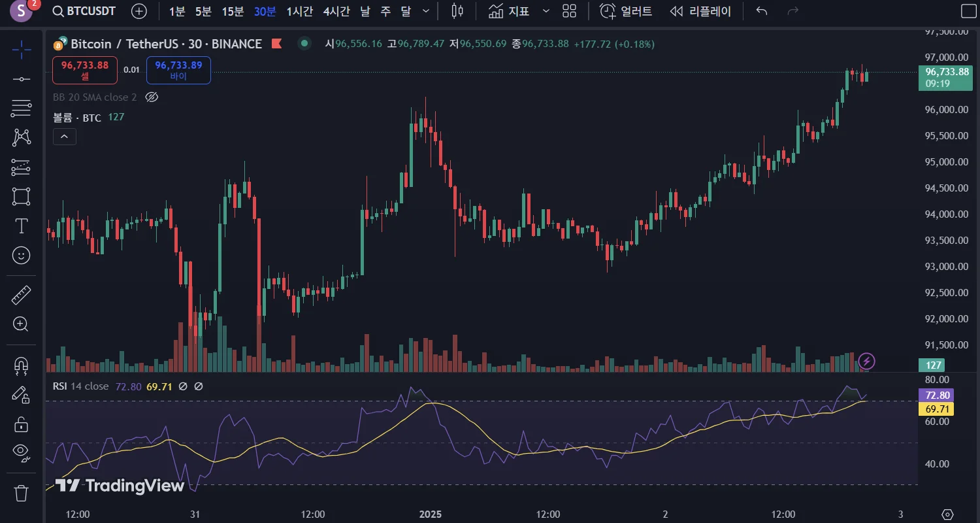980x523 pixels.
Task: Delete drawings with the trash icon
Action: click(x=21, y=493)
